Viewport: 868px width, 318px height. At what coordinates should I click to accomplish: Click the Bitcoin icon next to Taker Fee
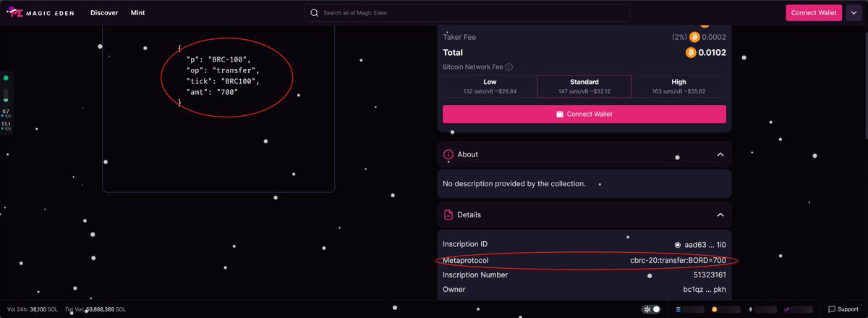point(694,37)
